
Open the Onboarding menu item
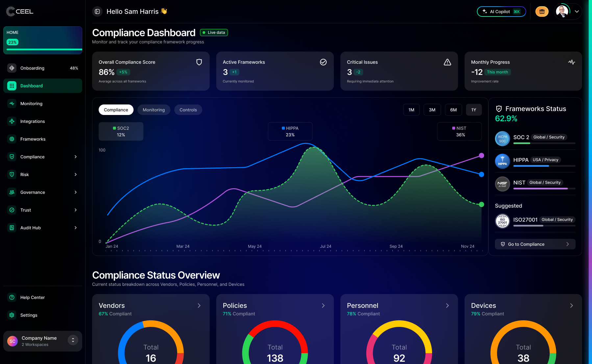click(x=43, y=68)
